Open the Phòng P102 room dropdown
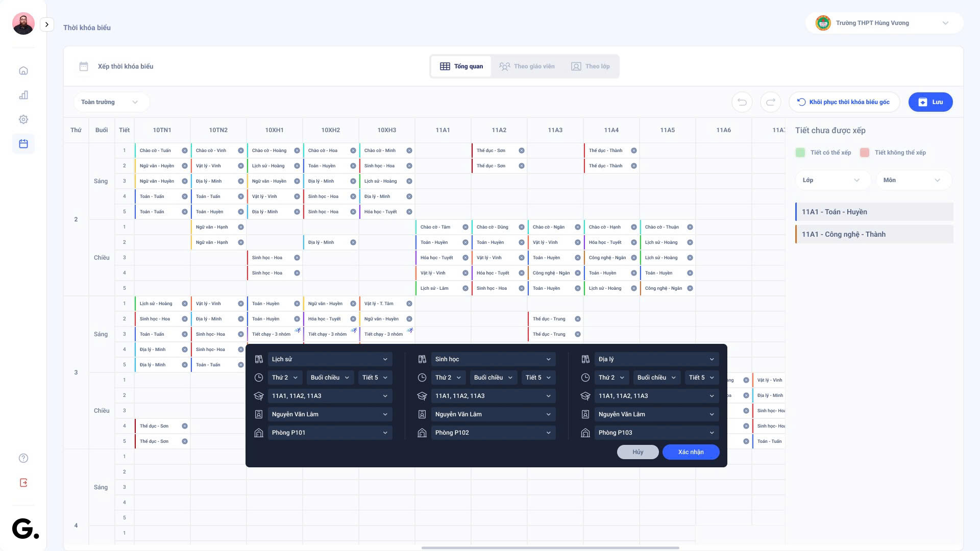Viewport: 980px width, 551px height. point(493,433)
